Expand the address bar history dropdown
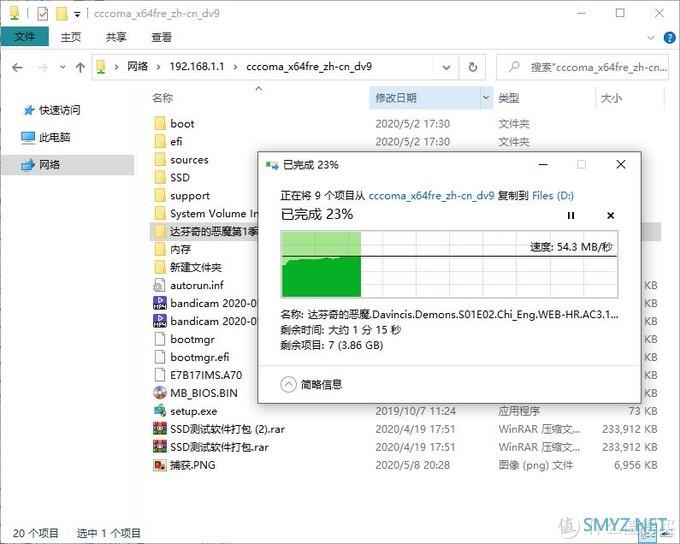Screen dimensions: 680x544 (x=446, y=67)
